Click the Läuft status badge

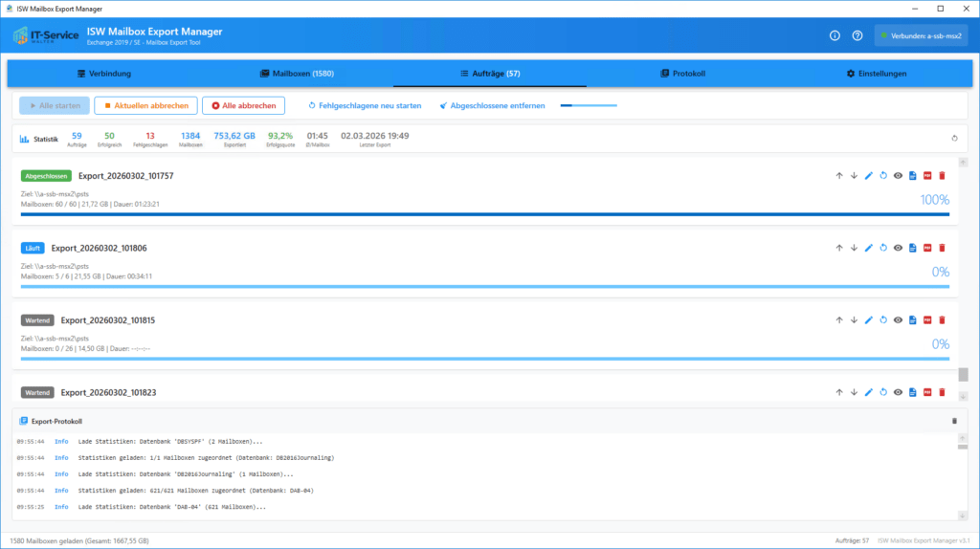click(33, 248)
